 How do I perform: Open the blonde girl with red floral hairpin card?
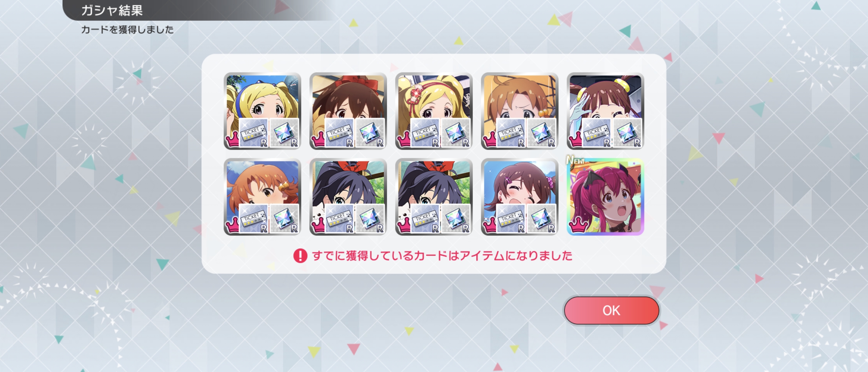click(434, 111)
